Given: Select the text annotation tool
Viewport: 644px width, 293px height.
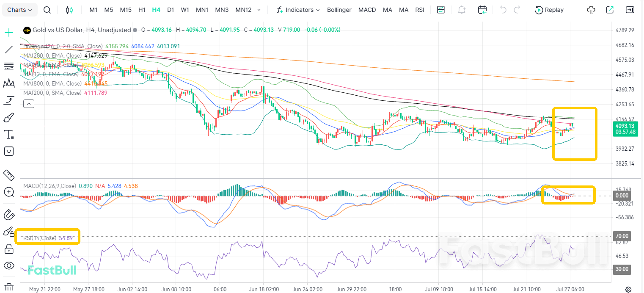Looking at the screenshot, I should click(9, 135).
